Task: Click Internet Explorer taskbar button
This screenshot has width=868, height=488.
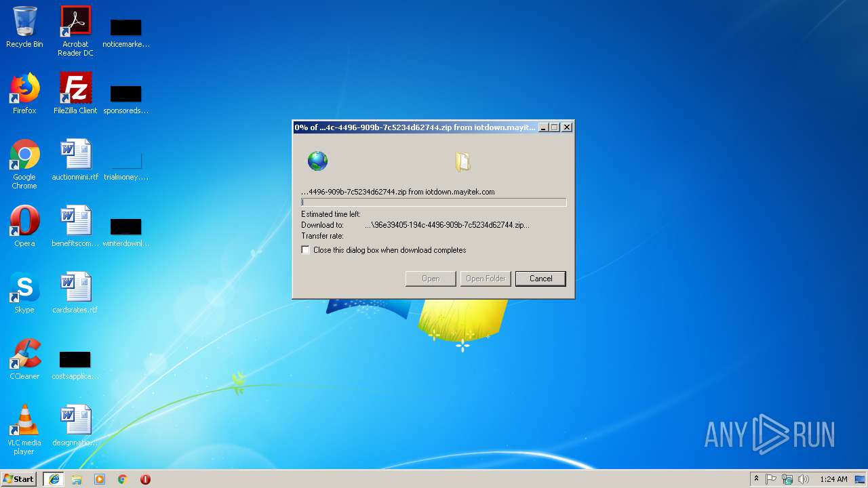Action: [x=54, y=479]
